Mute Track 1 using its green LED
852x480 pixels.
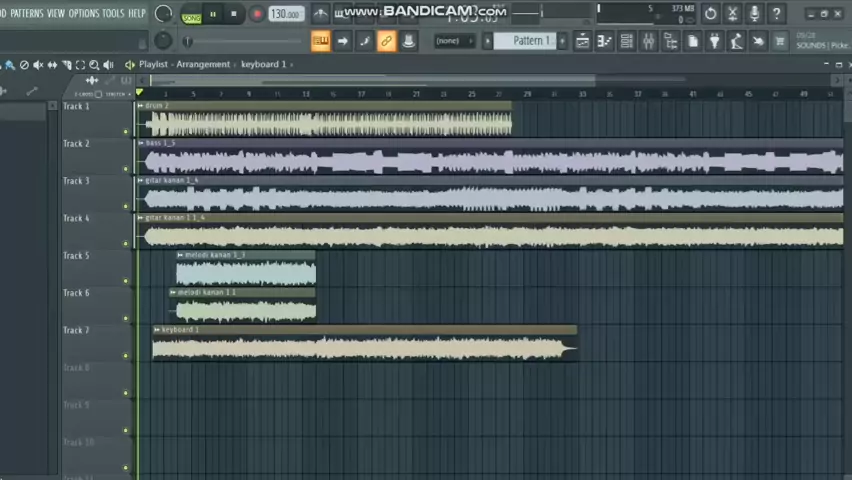tap(126, 131)
